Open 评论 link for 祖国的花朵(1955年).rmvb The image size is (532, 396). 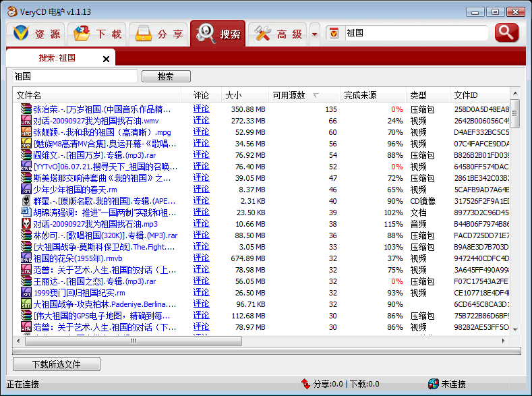click(201, 258)
